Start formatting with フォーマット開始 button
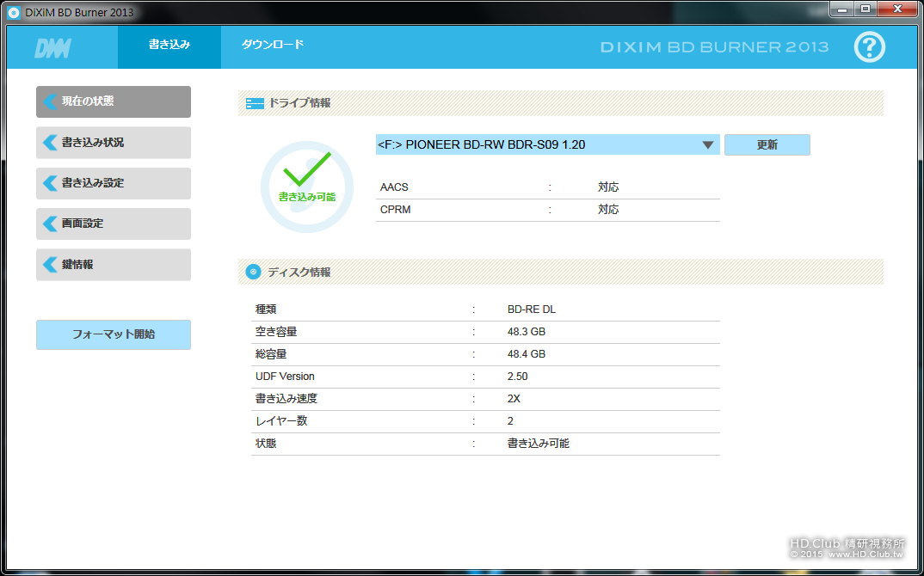This screenshot has width=924, height=576. coord(114,334)
